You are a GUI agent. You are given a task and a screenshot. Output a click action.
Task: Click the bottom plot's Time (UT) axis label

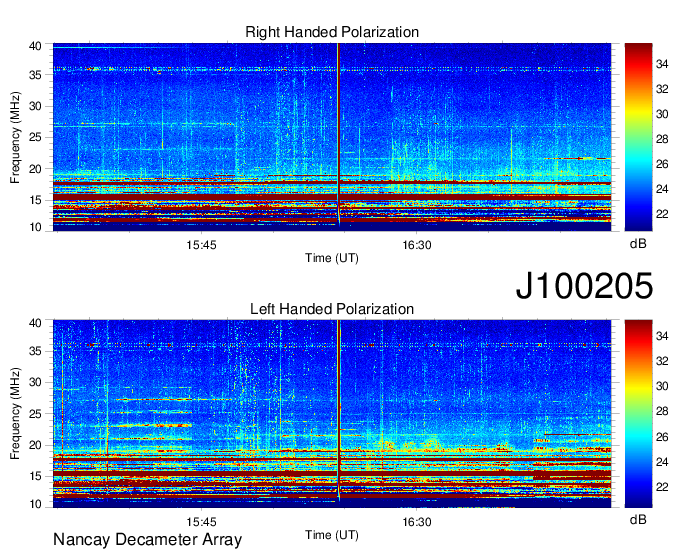[332, 535]
